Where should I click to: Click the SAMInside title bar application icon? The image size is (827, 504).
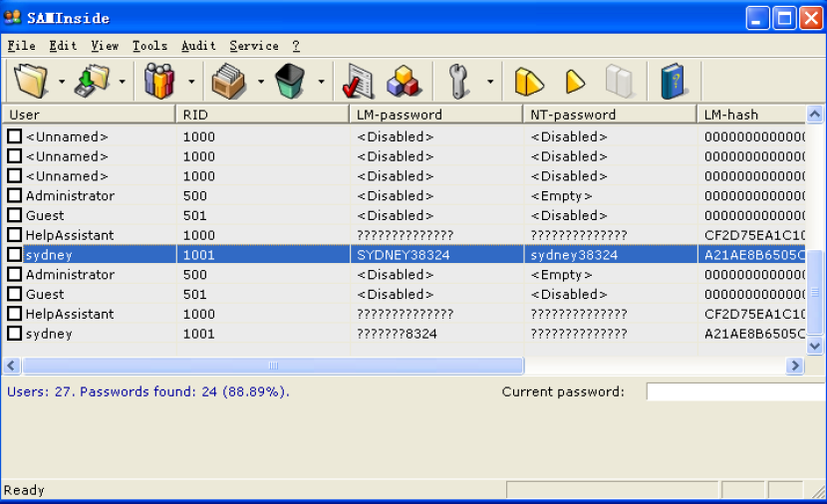(x=12, y=17)
